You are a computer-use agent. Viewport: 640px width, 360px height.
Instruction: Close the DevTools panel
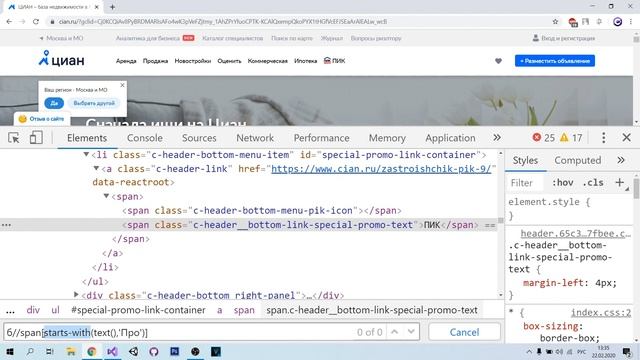pyautogui.click(x=627, y=138)
